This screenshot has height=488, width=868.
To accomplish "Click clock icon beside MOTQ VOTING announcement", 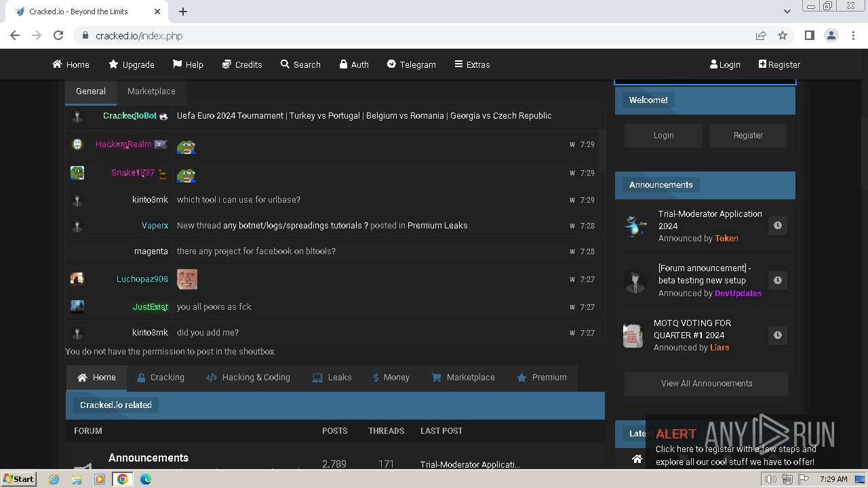I will [778, 335].
